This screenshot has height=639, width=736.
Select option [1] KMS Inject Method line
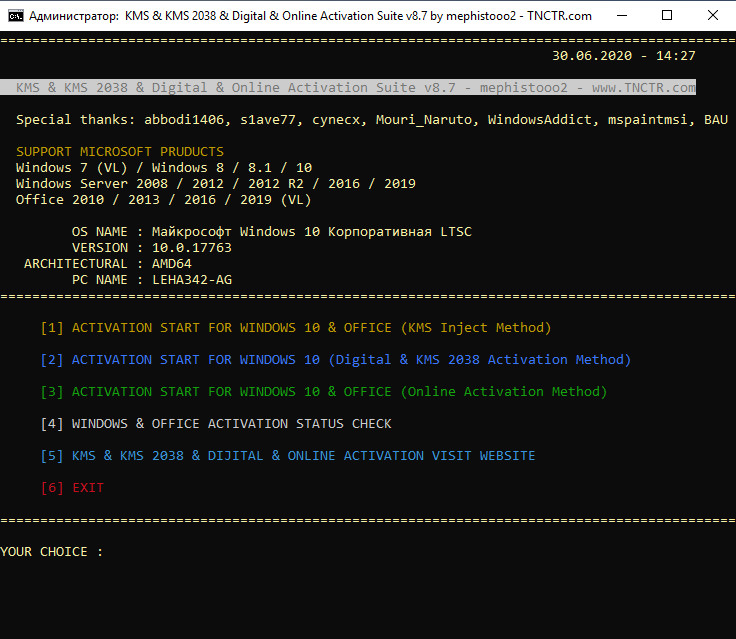coord(296,328)
